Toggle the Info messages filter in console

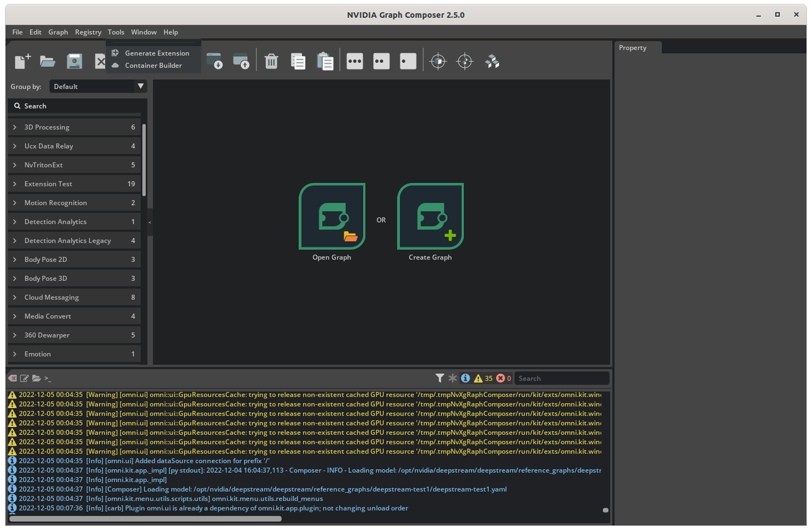[x=466, y=378]
